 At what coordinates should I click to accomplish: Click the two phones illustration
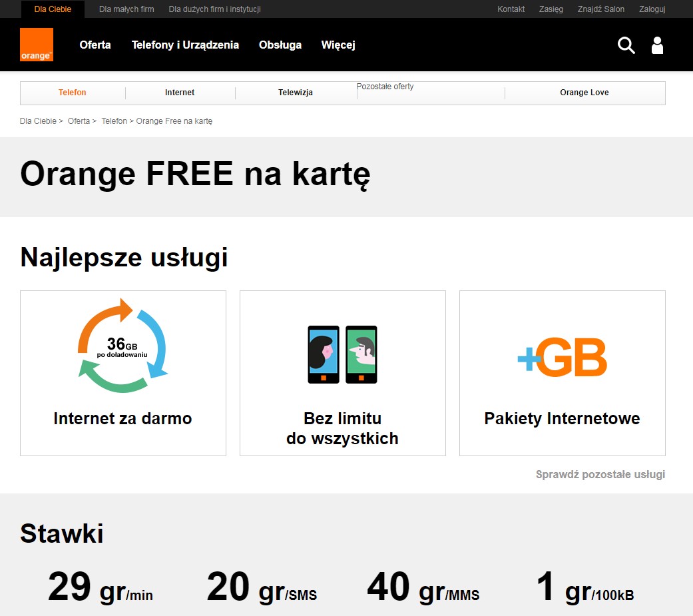343,355
